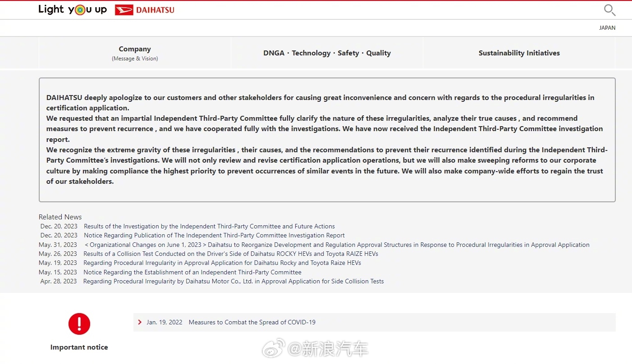Click the Important notice label
The image size is (632, 364).
click(x=79, y=347)
